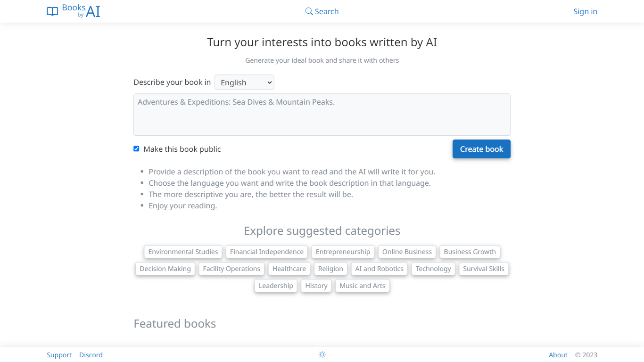644x362 pixels.
Task: Select the Healthcare category tag
Action: coord(289,269)
